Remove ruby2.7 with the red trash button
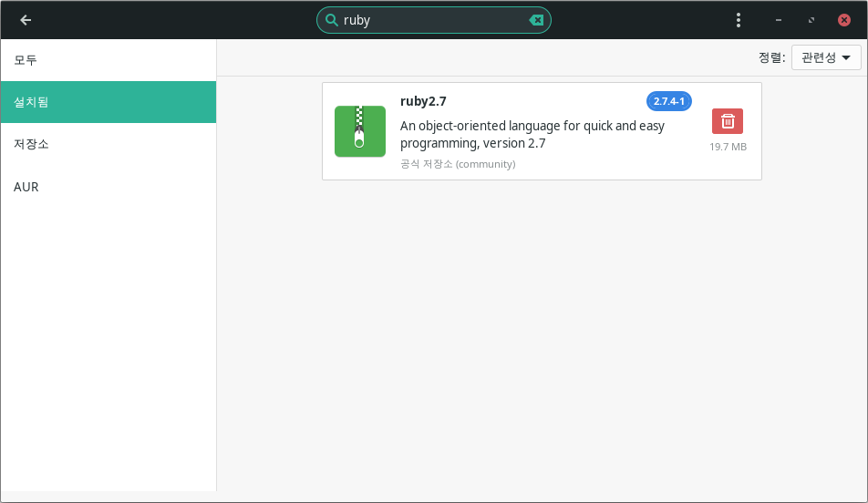This screenshot has width=868, height=503. click(x=728, y=121)
